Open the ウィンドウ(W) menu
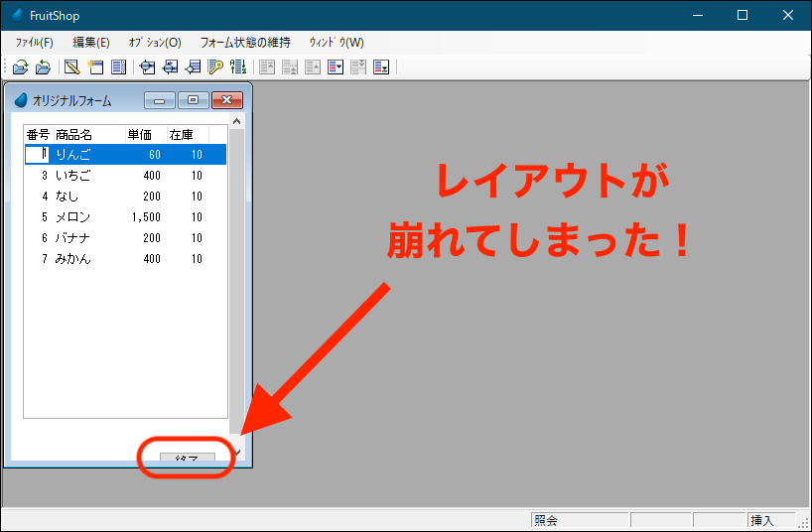812x532 pixels. (337, 43)
